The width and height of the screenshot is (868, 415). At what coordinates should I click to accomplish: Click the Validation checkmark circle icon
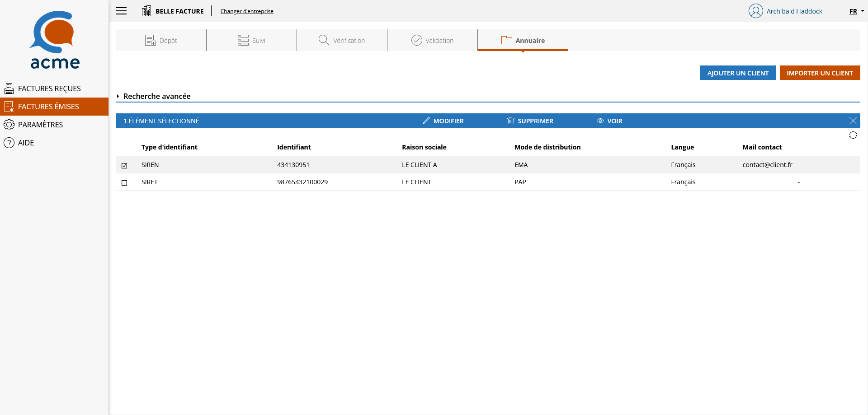416,40
